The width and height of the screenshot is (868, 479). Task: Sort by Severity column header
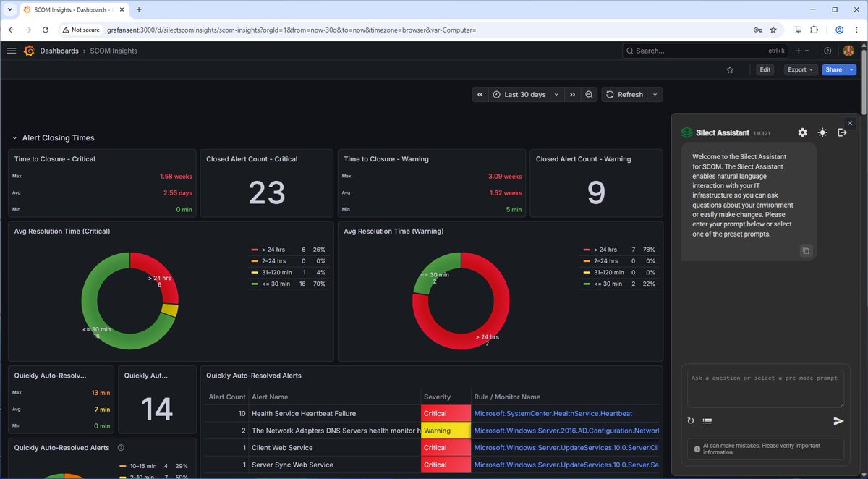coord(437,397)
